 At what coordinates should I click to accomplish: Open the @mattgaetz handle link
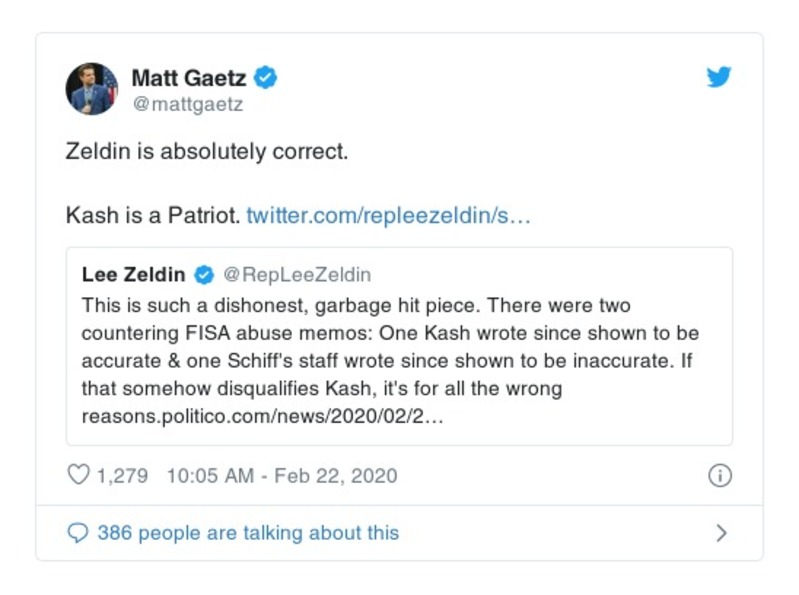188,103
